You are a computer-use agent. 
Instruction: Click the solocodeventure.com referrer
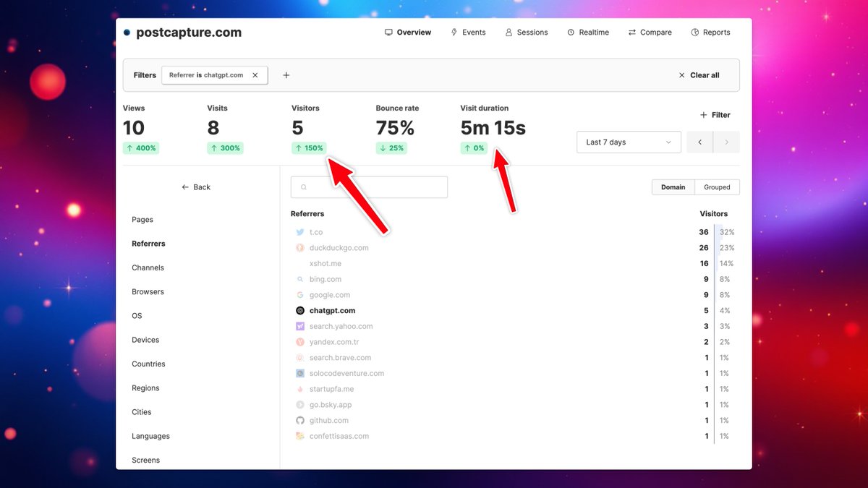tap(346, 374)
